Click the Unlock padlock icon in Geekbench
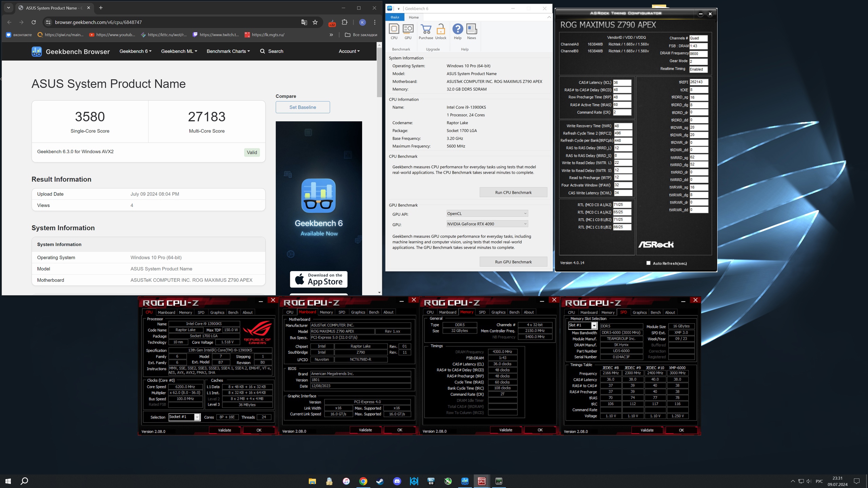 point(441,32)
